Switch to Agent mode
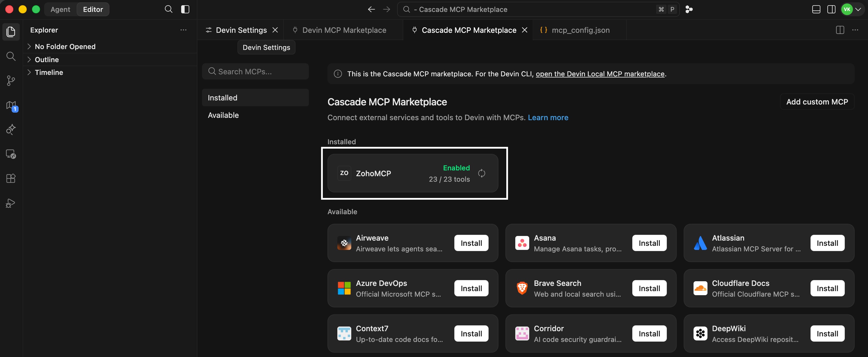The image size is (868, 357). coord(60,9)
